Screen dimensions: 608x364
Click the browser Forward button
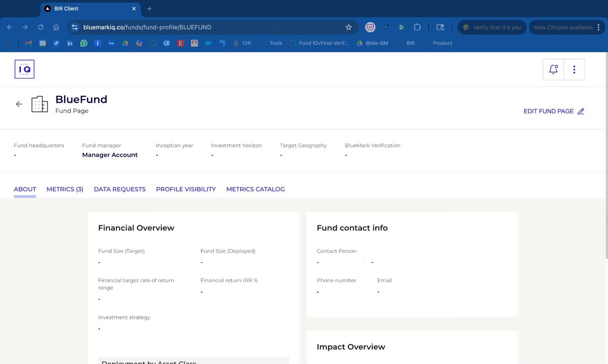click(x=25, y=27)
